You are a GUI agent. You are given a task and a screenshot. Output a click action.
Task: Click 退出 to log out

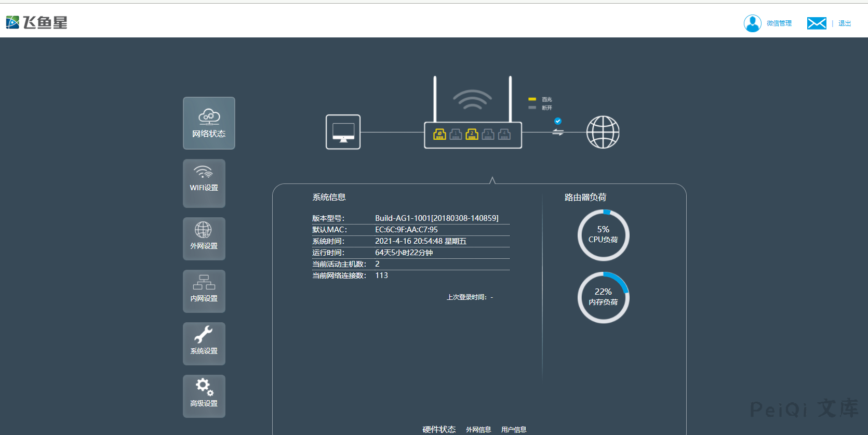[845, 23]
